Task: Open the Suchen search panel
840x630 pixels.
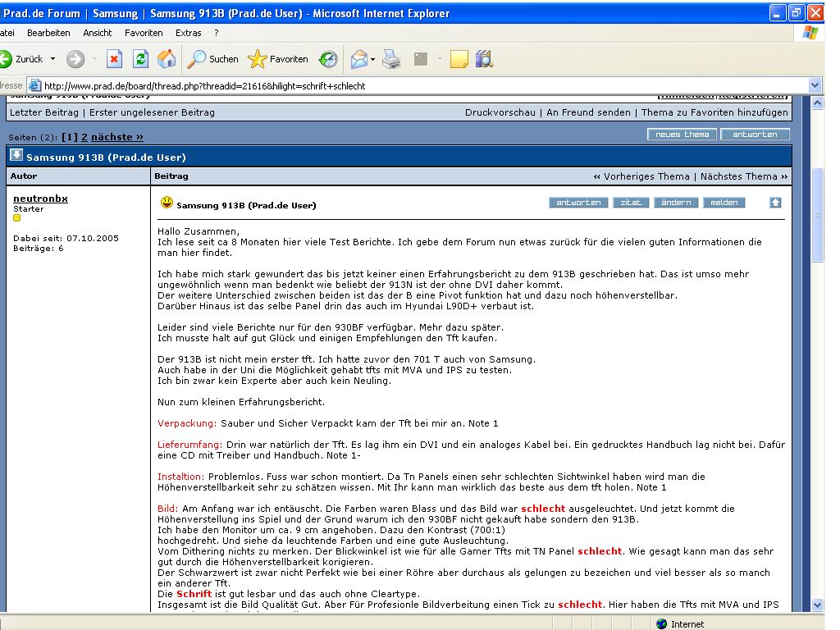Action: (x=212, y=59)
